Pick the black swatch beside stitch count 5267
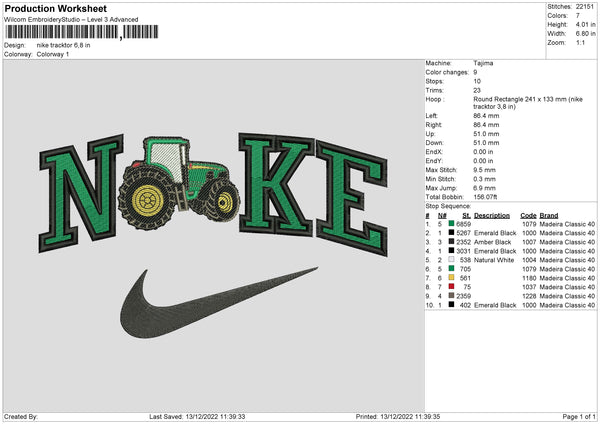Screen dimensions: 600x424 [x=451, y=233]
